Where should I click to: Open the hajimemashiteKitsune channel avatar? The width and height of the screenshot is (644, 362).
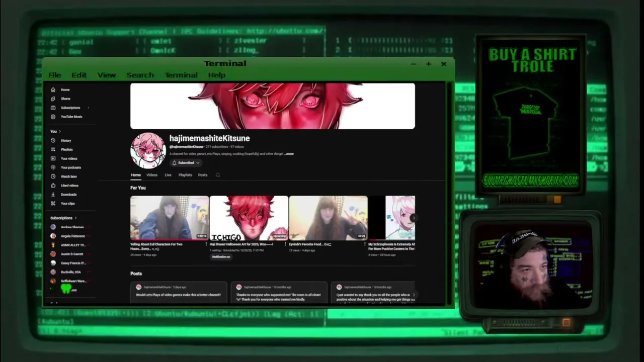pyautogui.click(x=148, y=150)
